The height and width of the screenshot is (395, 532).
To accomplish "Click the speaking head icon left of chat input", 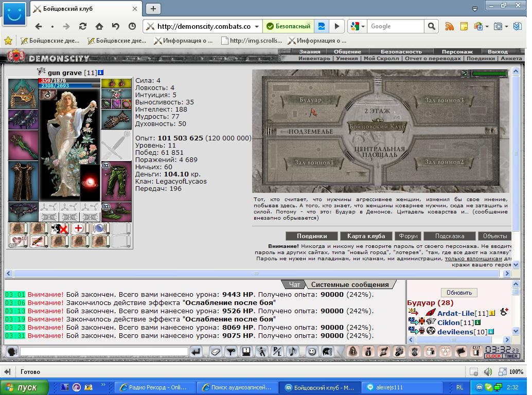I will [12, 352].
